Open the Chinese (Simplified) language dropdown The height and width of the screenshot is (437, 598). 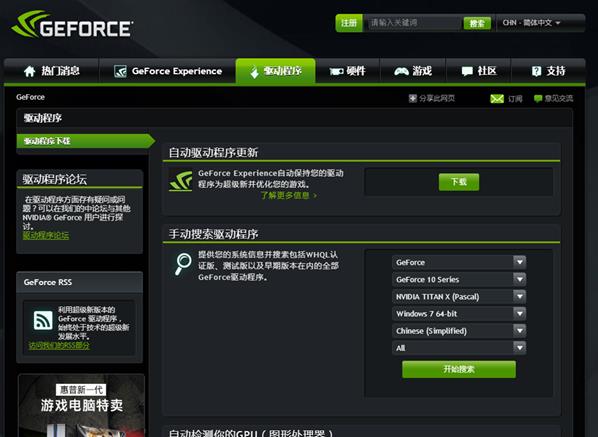(x=459, y=331)
